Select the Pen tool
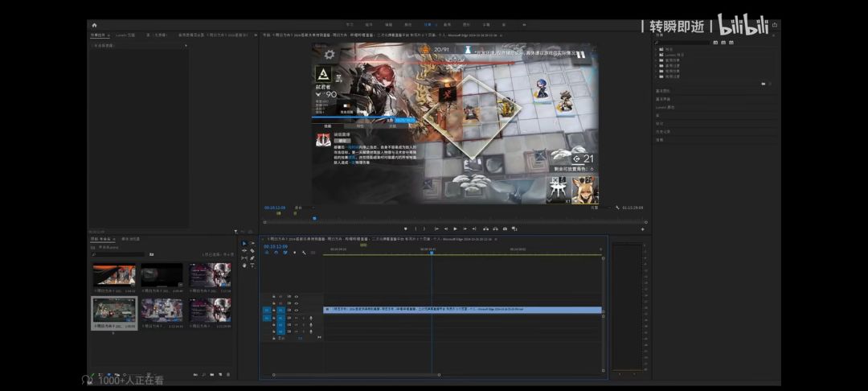868x391 pixels. (252, 258)
